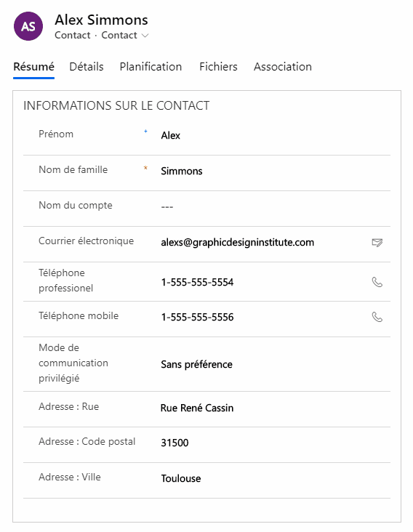Go to the Fichiers tab

pos(218,67)
